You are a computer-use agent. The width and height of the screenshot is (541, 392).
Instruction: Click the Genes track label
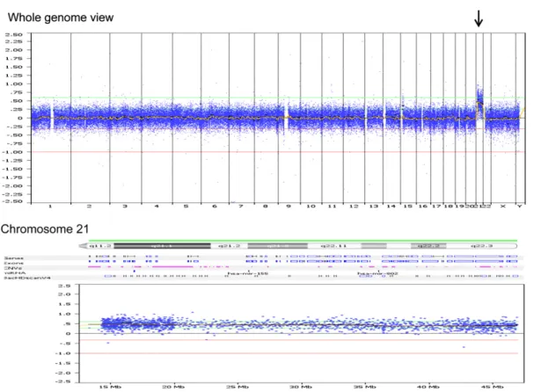[x=14, y=258]
